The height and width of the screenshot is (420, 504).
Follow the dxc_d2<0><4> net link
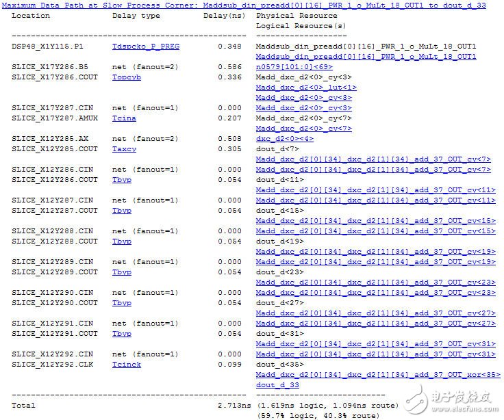click(x=285, y=139)
